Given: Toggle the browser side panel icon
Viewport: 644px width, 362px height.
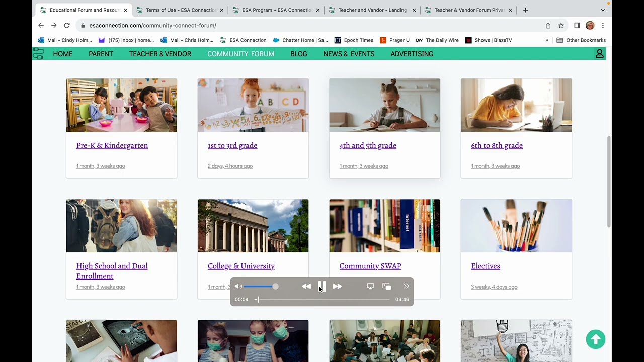Looking at the screenshot, I should click(577, 25).
